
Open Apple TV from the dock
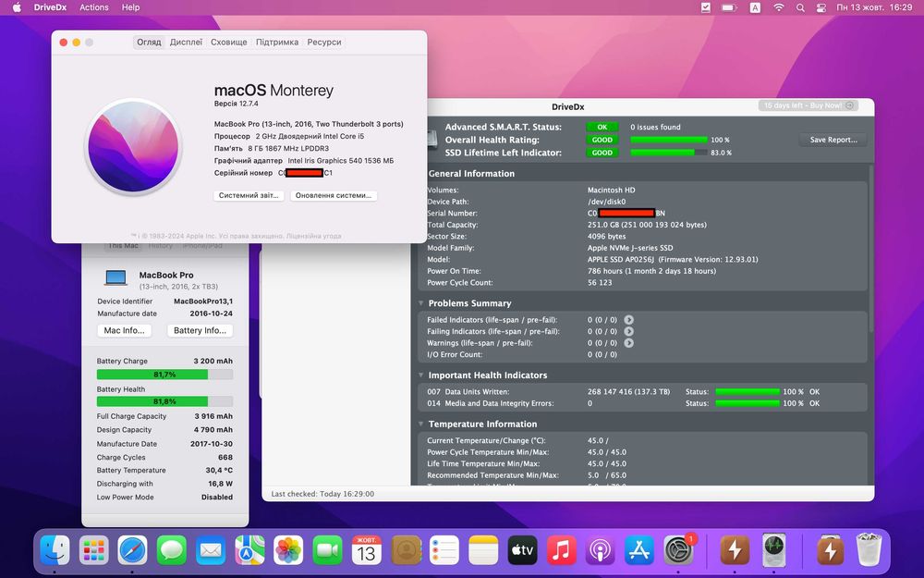(522, 551)
